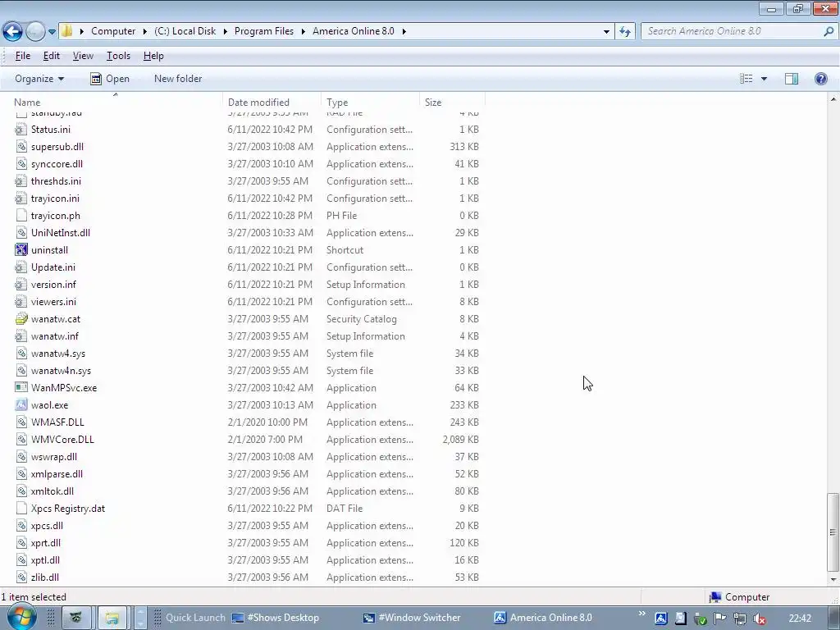
Task: Click the Computer breadcrumb segment
Action: tap(113, 31)
